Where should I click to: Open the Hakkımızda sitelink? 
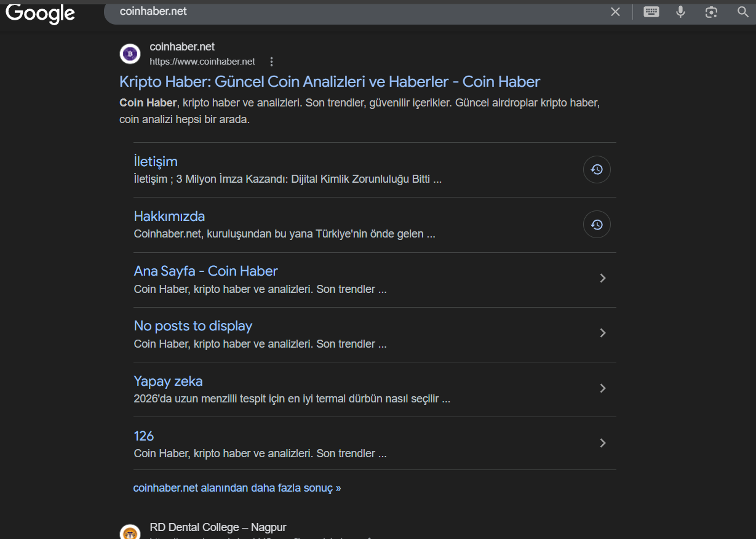coord(169,216)
